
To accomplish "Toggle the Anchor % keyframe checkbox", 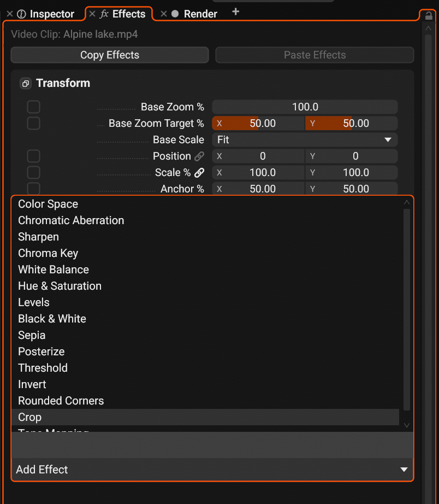I will click(33, 189).
